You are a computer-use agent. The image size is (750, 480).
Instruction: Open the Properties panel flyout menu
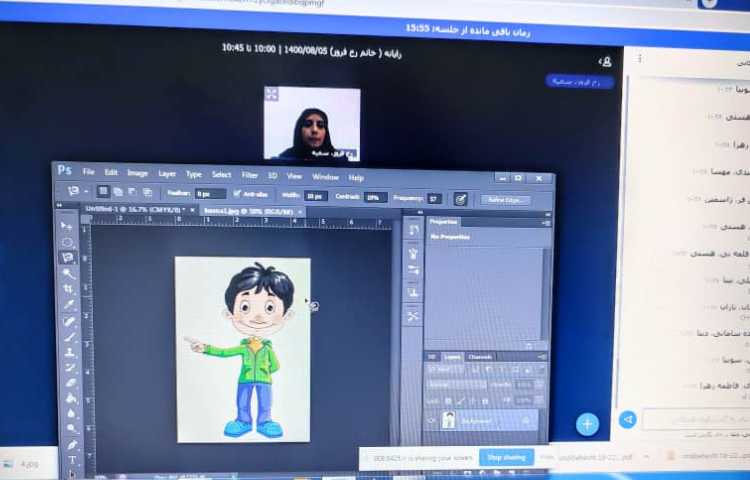point(545,223)
